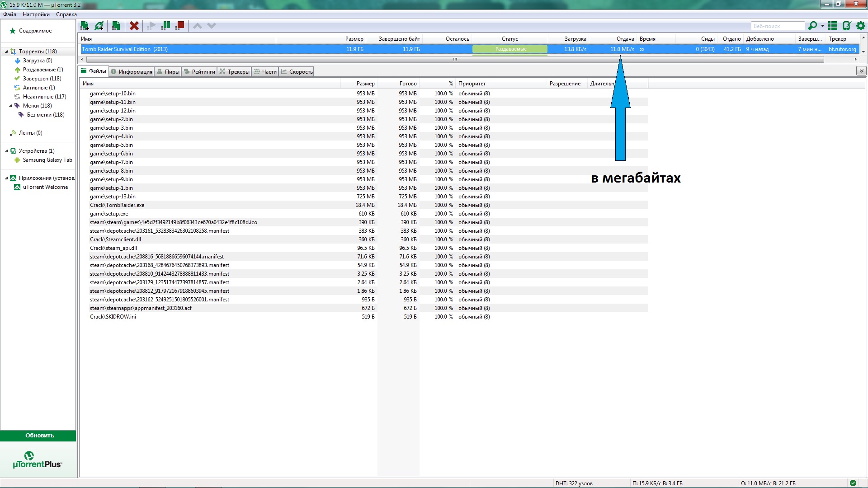Open the Настройки menu

[36, 14]
